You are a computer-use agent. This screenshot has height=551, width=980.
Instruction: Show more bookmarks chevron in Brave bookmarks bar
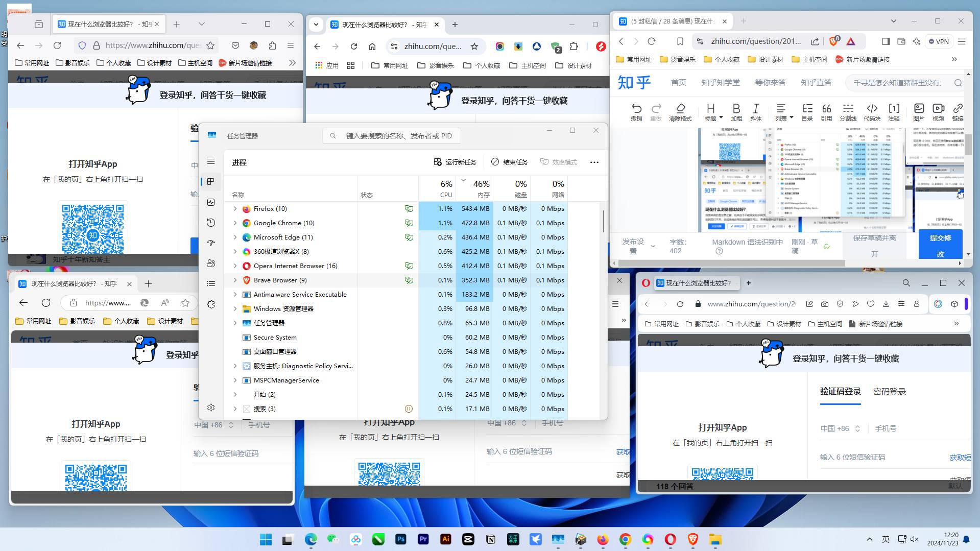tap(954, 59)
